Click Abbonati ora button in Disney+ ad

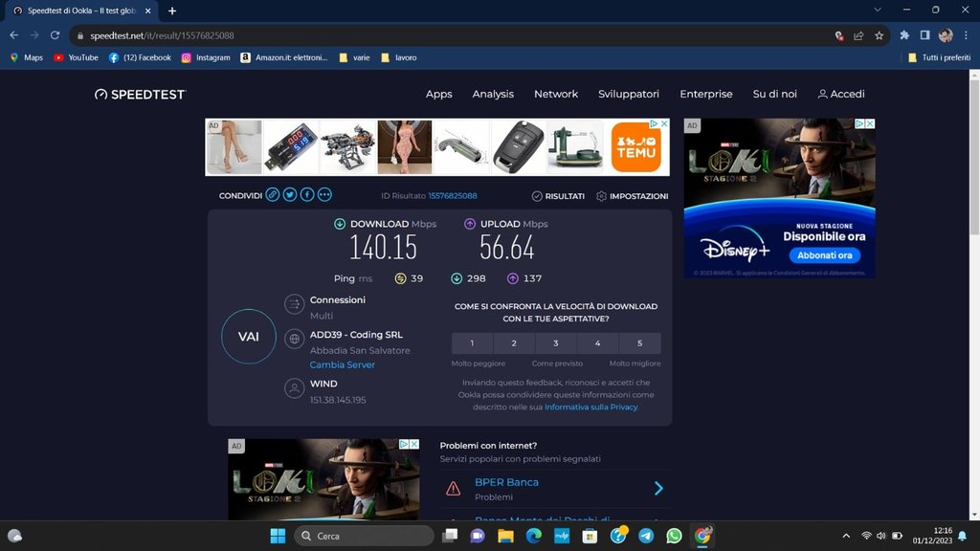click(x=824, y=254)
